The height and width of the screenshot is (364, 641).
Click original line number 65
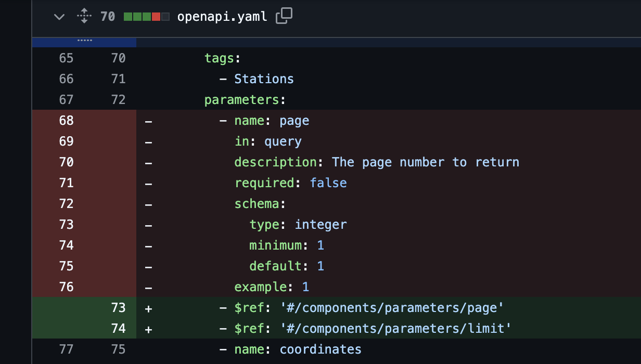pos(66,58)
